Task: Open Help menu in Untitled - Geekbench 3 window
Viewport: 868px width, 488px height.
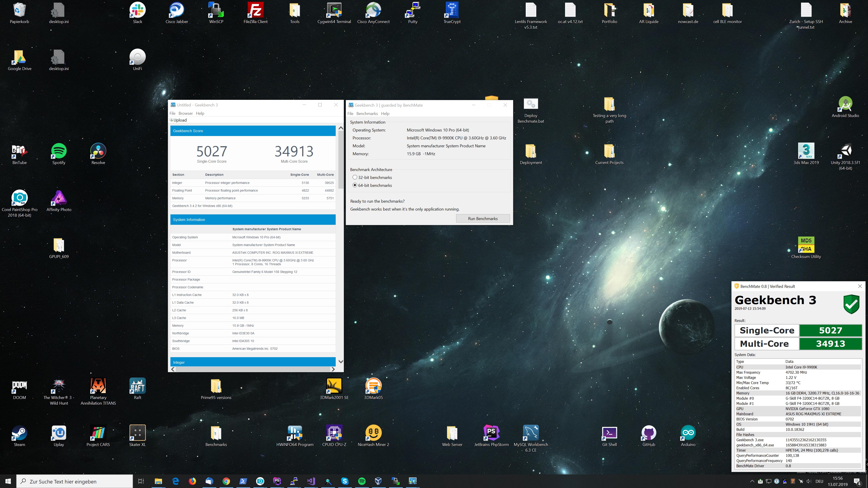Action: (200, 113)
